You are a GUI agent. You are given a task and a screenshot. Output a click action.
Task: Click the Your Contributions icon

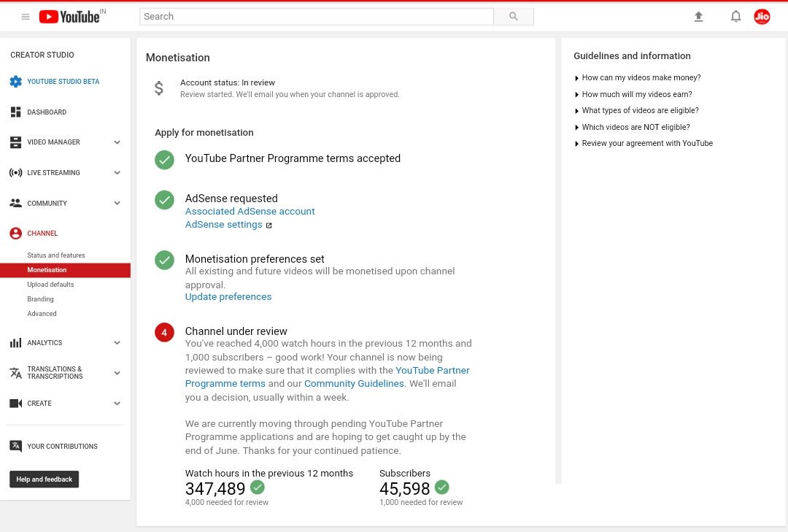tap(15, 446)
